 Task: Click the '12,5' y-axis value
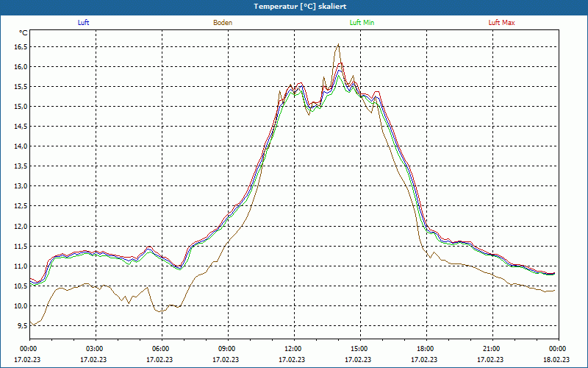pos(21,206)
